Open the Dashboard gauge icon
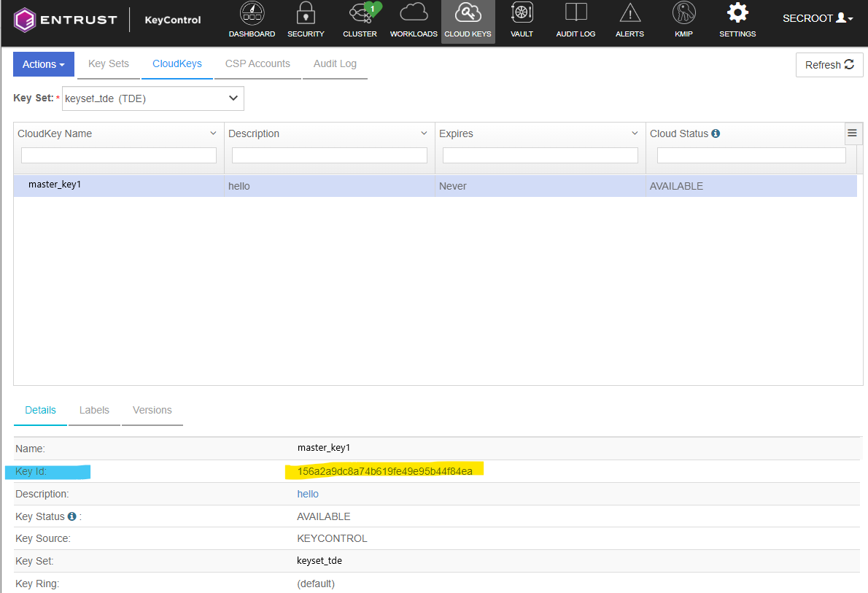Image resolution: width=868 pixels, height=593 pixels. (252, 13)
